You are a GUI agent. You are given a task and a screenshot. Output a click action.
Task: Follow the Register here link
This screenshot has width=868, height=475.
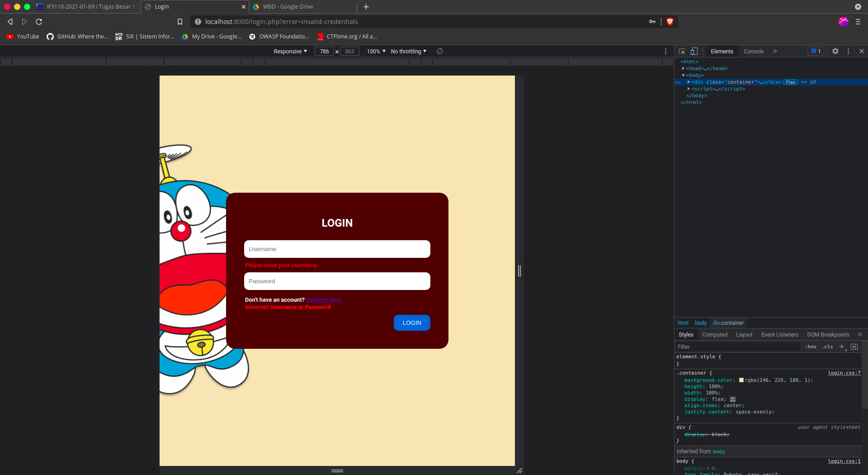324,300
